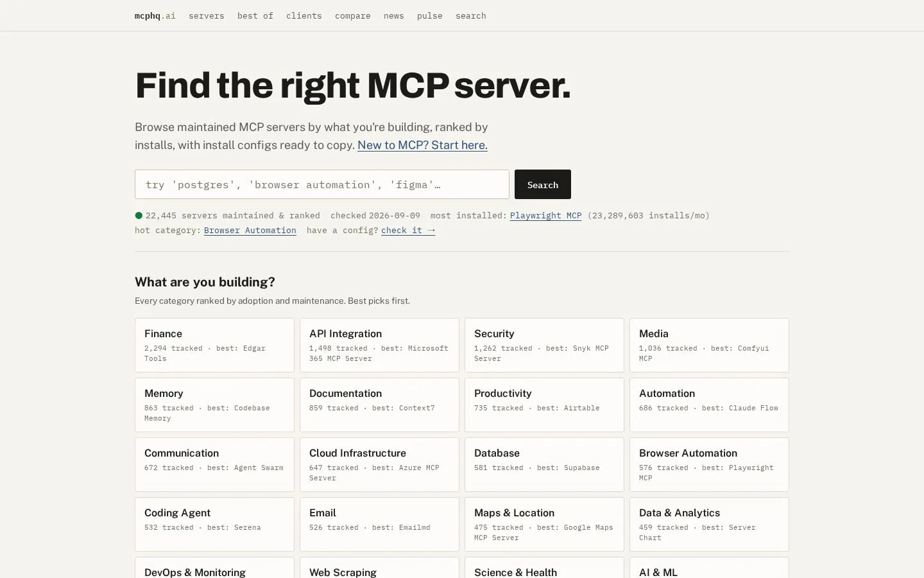This screenshot has width=924, height=578.
Task: Open the Web Scraping category card
Action: point(379,568)
